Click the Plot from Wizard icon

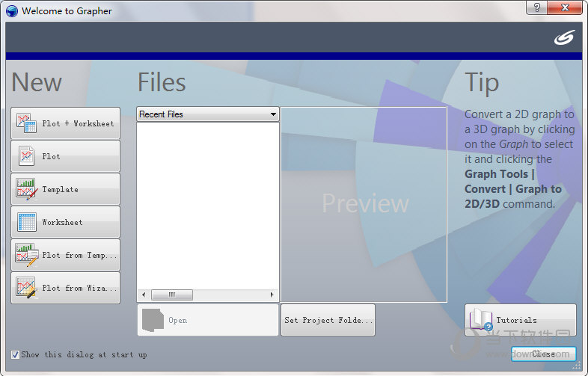(26, 288)
